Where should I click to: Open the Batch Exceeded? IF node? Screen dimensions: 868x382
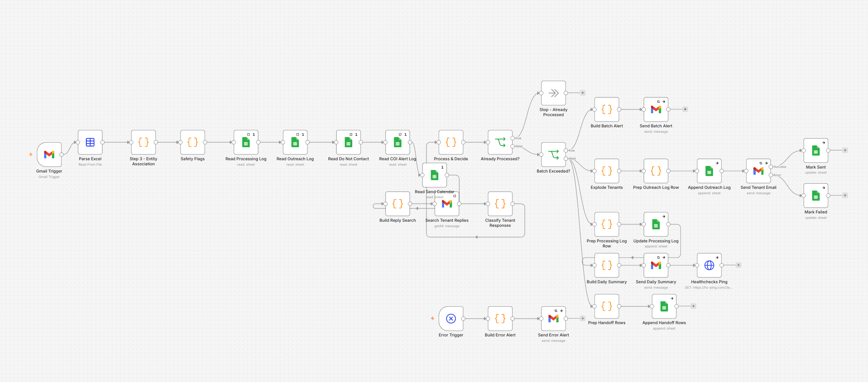[553, 154]
